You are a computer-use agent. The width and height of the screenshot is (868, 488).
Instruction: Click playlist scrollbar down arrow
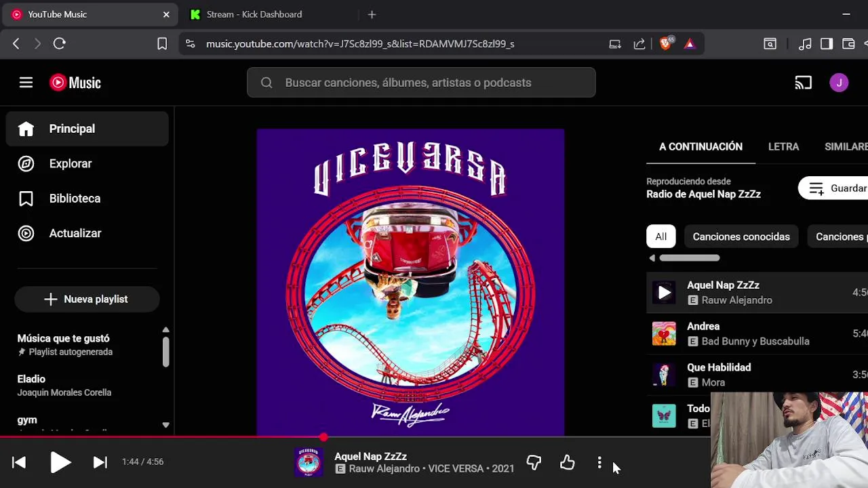[165, 425]
